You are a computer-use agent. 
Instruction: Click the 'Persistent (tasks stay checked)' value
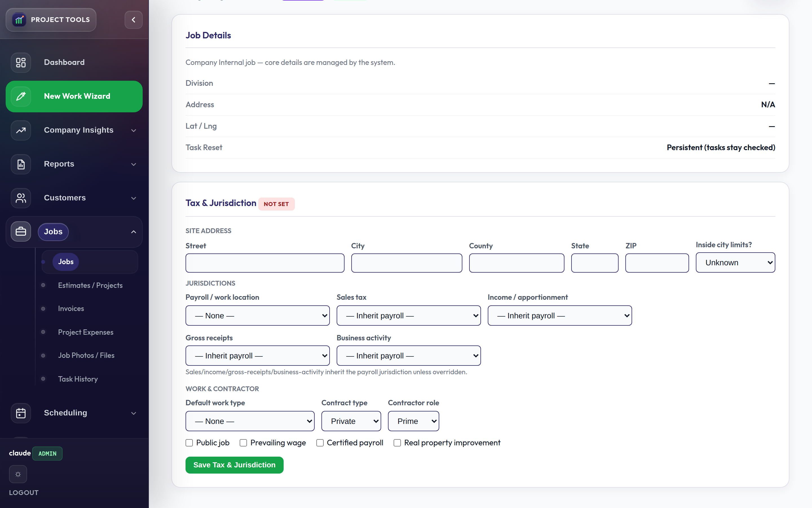pyautogui.click(x=721, y=148)
